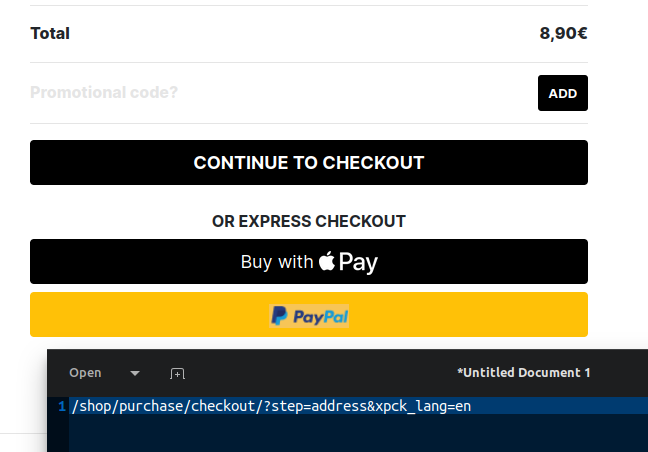Focus the Promotional code input field

click(x=281, y=93)
